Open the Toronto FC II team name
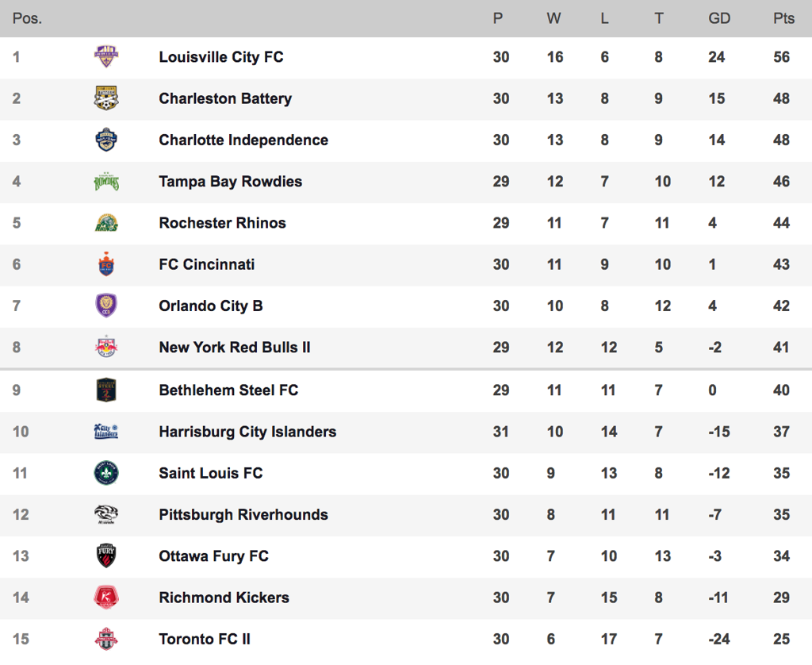The image size is (812, 665). tap(205, 639)
